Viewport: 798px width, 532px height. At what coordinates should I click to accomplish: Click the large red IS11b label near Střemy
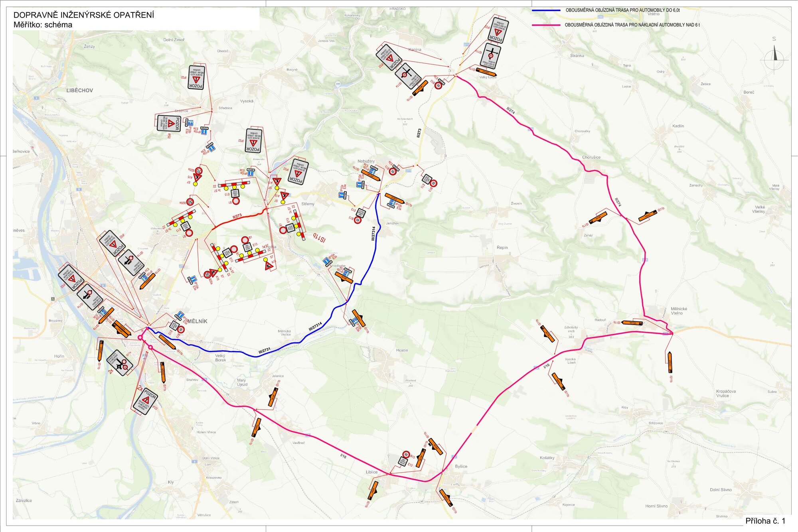coord(320,237)
